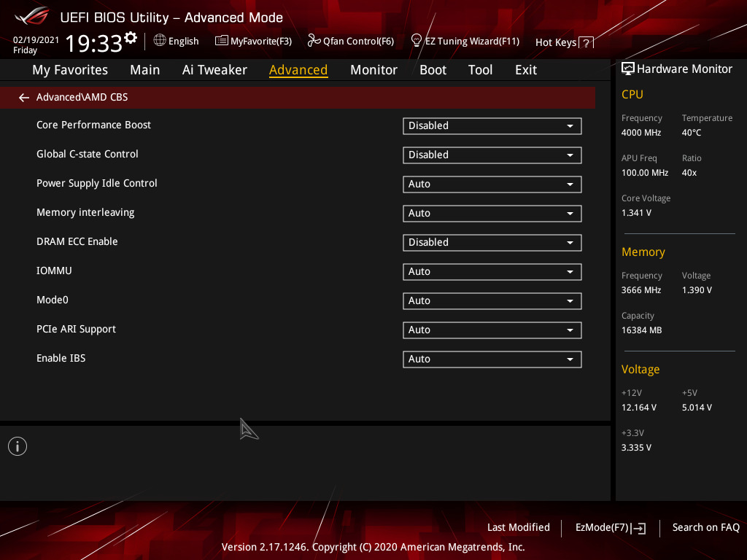Image resolution: width=747 pixels, height=560 pixels.
Task: Select the Advanced tab
Action: [x=298, y=70]
